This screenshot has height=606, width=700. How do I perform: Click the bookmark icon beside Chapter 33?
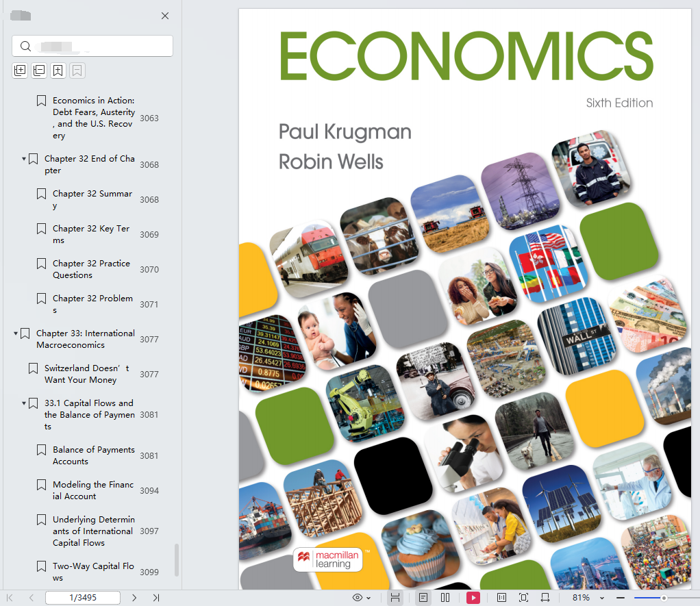25,333
